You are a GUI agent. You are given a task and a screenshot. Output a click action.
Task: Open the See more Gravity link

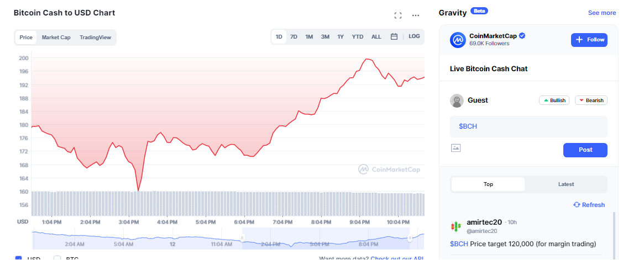coord(601,13)
